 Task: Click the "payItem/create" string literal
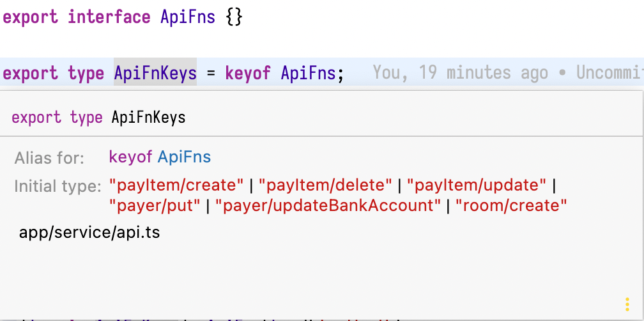coord(176,186)
